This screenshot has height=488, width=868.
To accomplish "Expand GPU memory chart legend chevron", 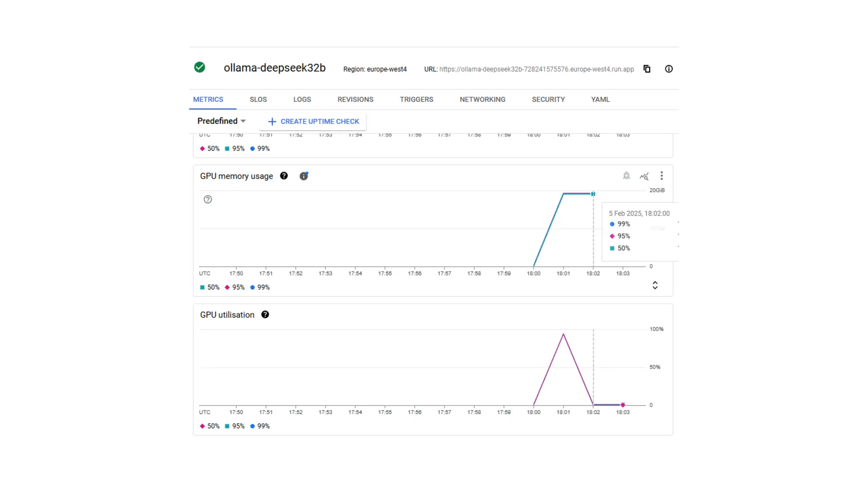I will tap(655, 285).
